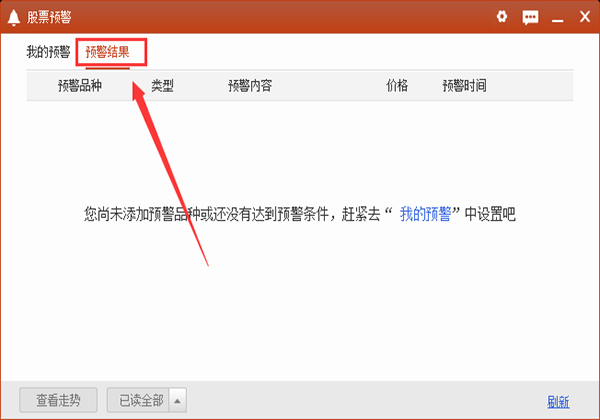Switch to the 我的预警 tab
This screenshot has width=600, height=420.
click(48, 52)
